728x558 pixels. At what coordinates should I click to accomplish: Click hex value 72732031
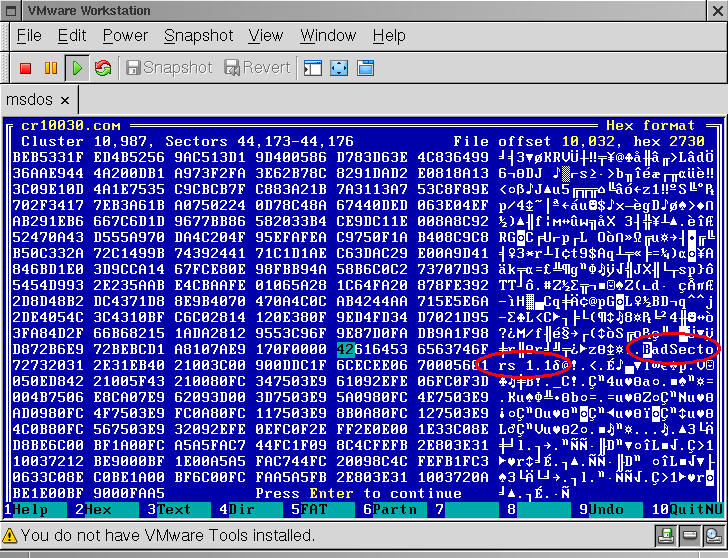[48, 365]
